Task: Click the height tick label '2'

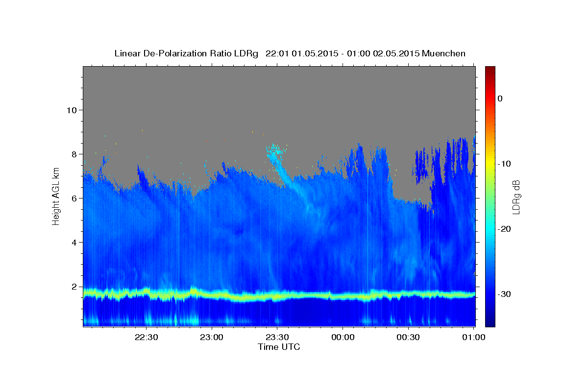Action: (x=74, y=286)
